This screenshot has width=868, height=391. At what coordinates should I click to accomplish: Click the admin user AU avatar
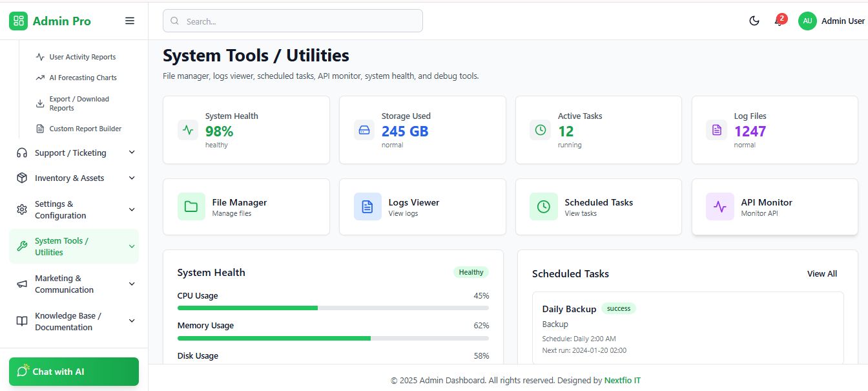807,21
